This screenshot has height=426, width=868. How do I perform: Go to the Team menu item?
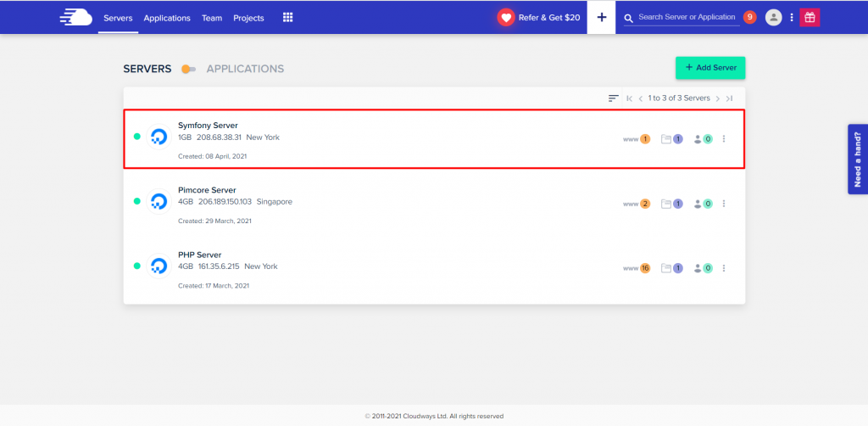click(212, 18)
